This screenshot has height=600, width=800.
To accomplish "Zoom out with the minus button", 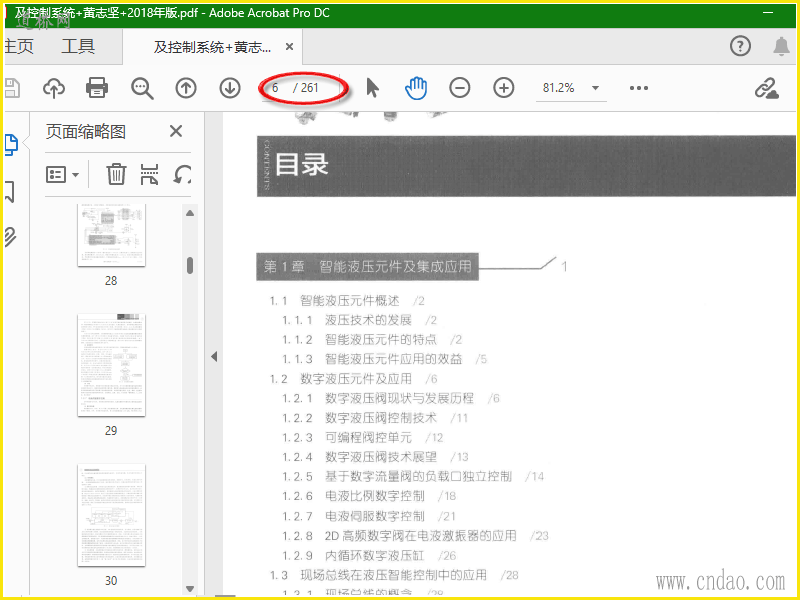I will pyautogui.click(x=460, y=88).
